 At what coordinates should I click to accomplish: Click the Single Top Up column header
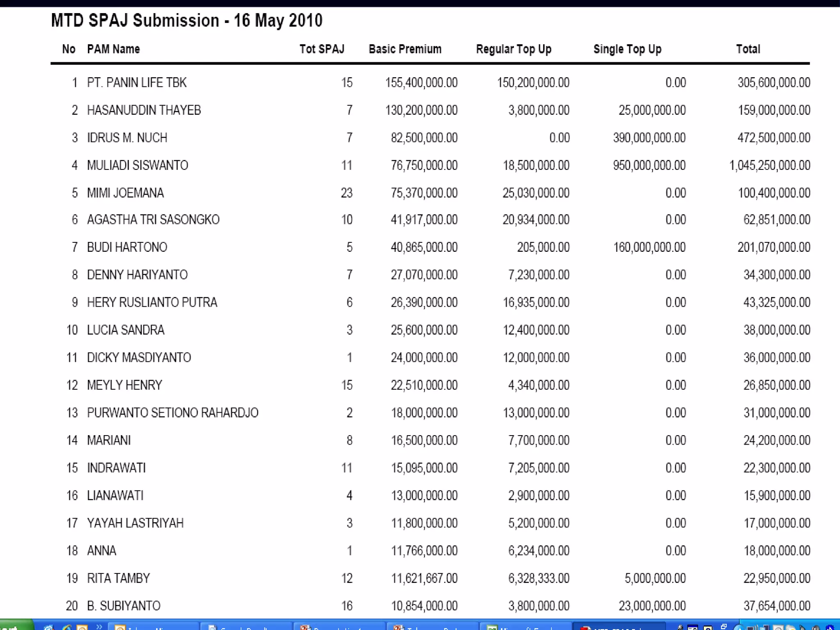[627, 49]
